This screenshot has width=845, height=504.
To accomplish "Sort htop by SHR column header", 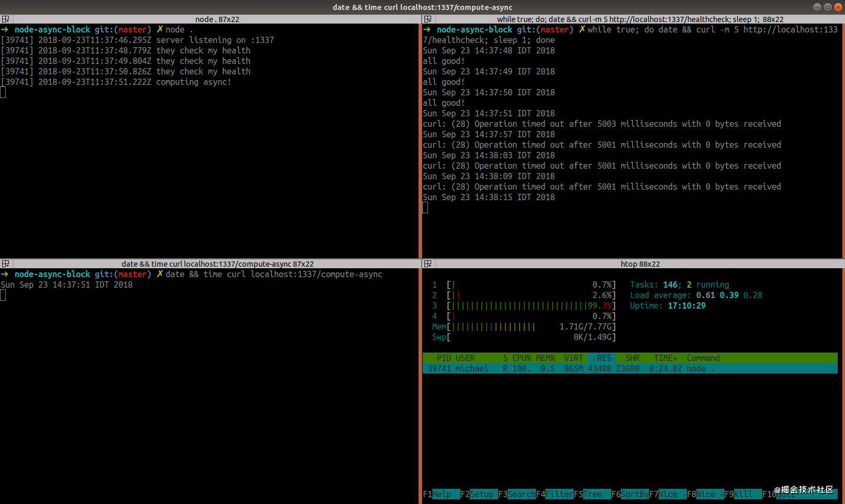I will [x=632, y=358].
